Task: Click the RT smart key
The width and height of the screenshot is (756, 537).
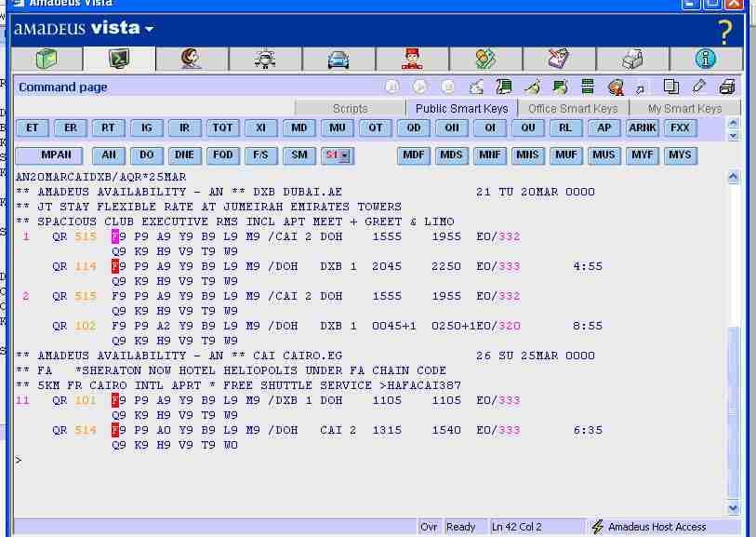Action: tap(109, 128)
